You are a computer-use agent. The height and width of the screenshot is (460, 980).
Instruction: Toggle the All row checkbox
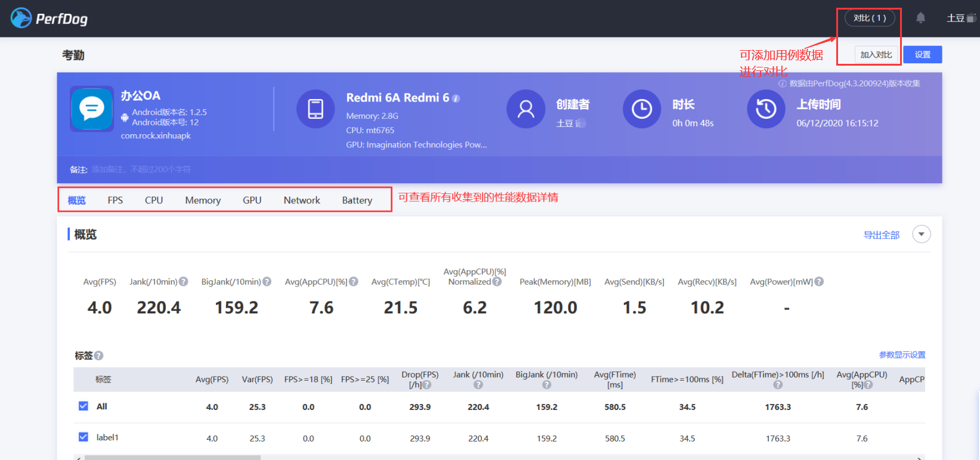pyautogui.click(x=84, y=406)
